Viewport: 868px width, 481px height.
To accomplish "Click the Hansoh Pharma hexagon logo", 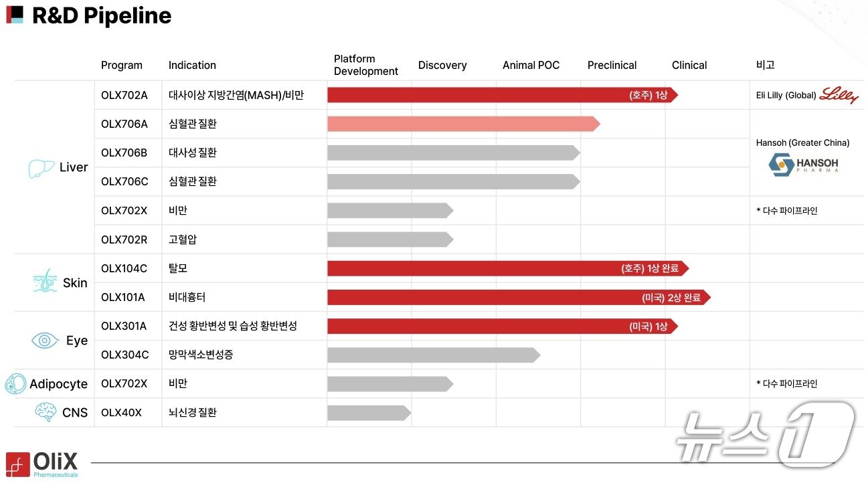I will [x=780, y=165].
